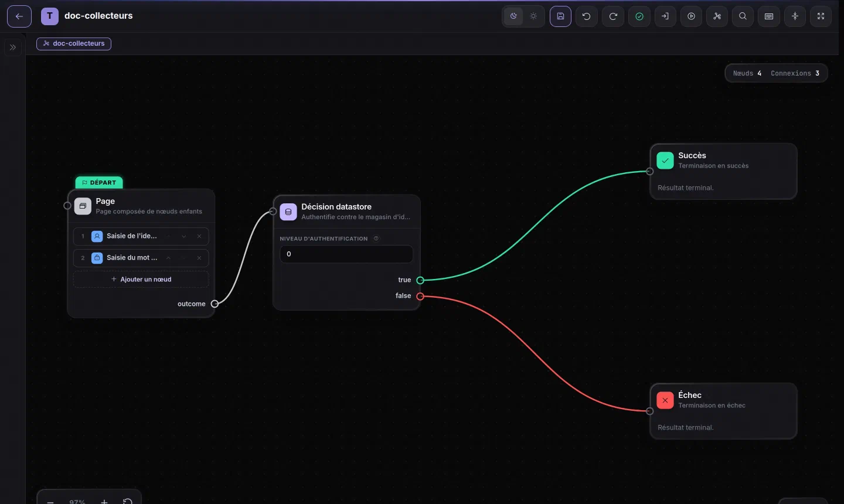The image size is (844, 504).
Task: Click the Succès node input port
Action: [650, 171]
